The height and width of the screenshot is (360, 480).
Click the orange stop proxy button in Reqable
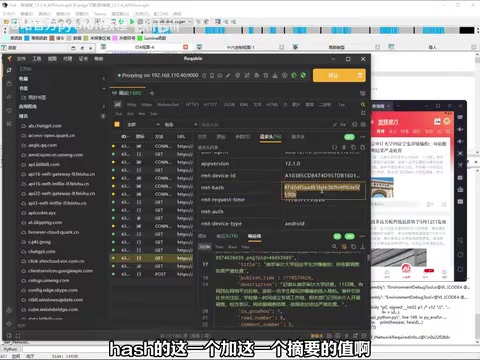[x=339, y=76]
